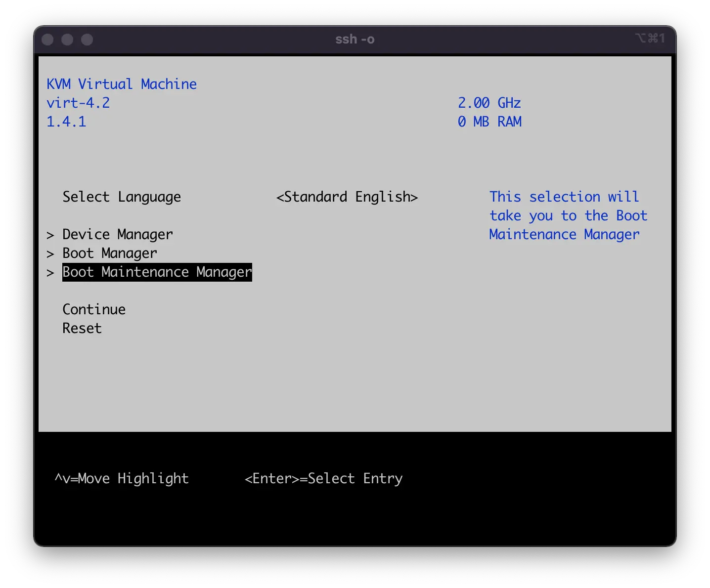Viewport: 710px width, 588px height.
Task: Select the Reset option
Action: tap(82, 328)
